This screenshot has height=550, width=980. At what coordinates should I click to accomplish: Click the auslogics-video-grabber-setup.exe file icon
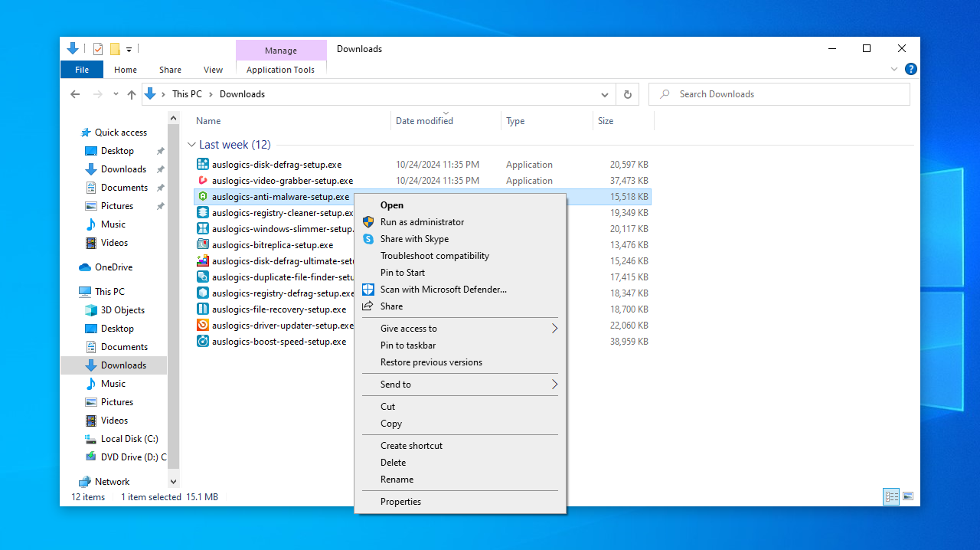pyautogui.click(x=203, y=181)
